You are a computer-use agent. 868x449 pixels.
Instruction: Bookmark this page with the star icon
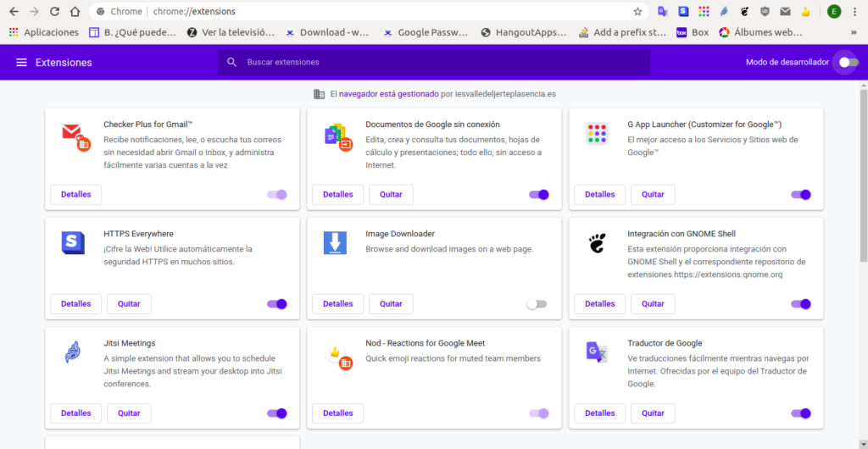point(637,12)
